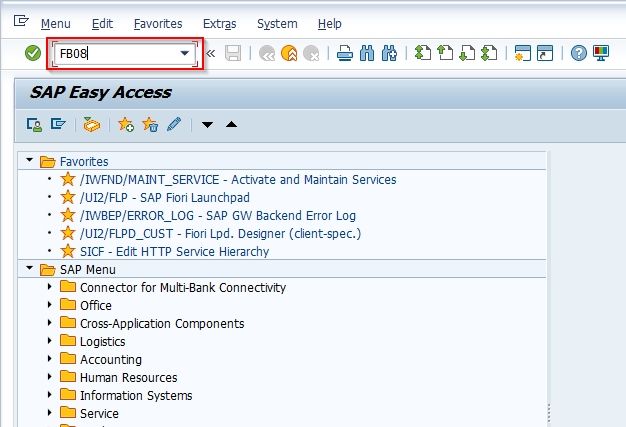Select the Accounting folder label

(x=111, y=360)
